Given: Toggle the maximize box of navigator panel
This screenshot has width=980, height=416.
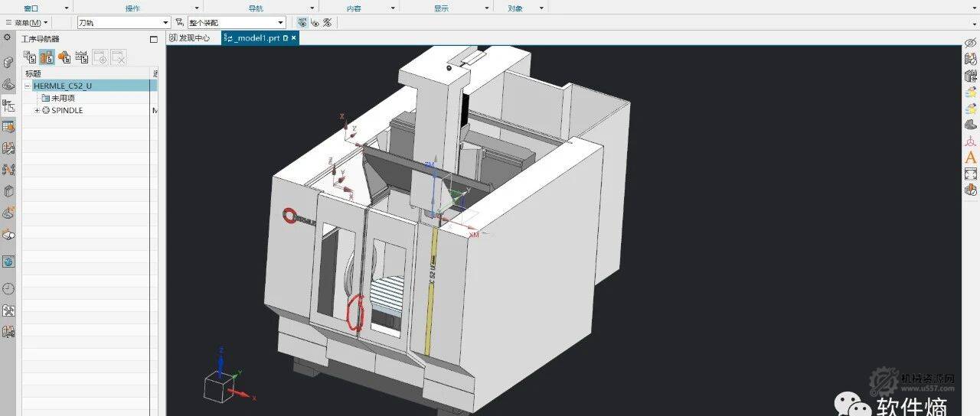Looking at the screenshot, I should click(x=153, y=39).
